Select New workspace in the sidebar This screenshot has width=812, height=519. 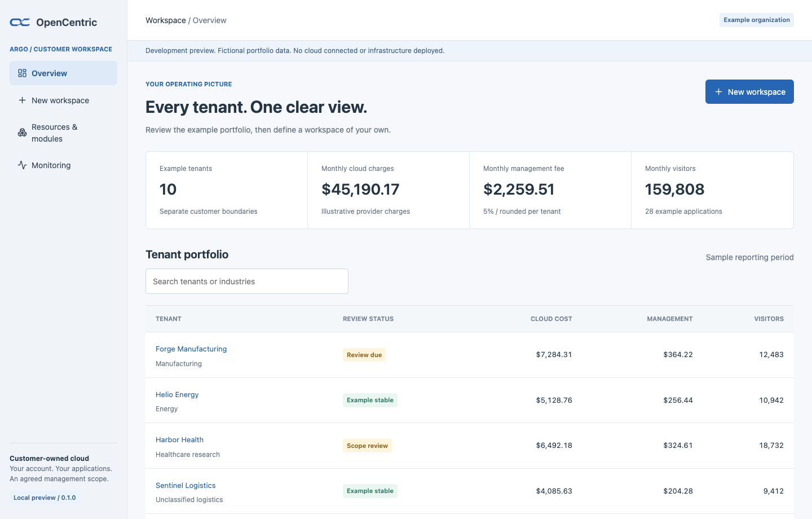63,100
